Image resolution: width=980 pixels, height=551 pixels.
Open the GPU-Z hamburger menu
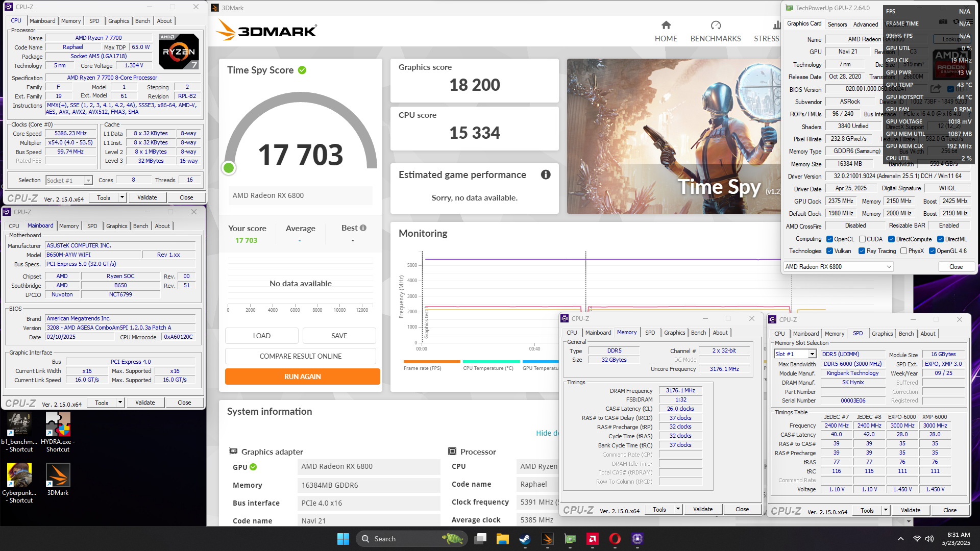pyautogui.click(x=969, y=22)
